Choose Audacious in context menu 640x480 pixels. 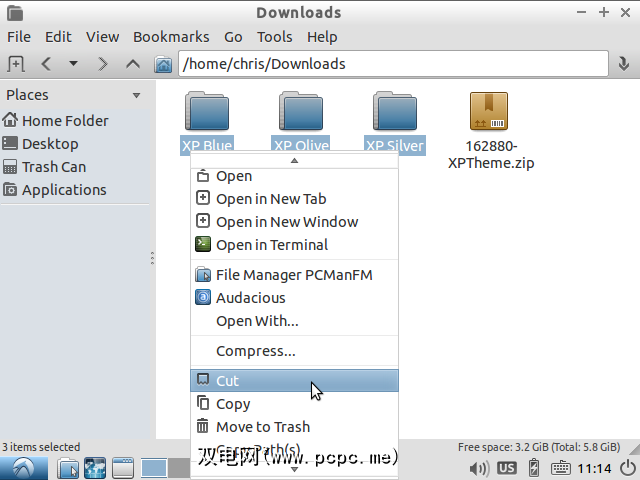(x=294, y=298)
